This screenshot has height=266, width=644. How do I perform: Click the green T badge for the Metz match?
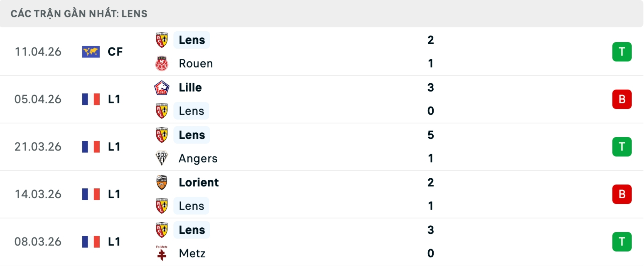click(x=622, y=242)
